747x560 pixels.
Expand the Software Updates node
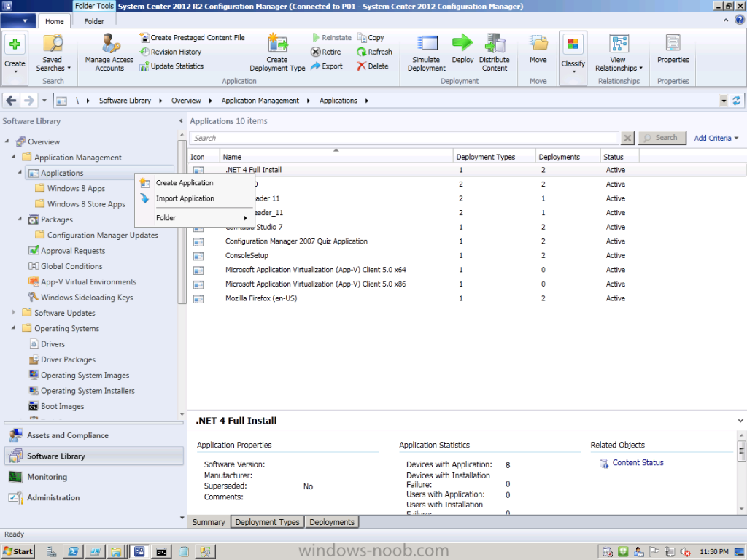pos(13,312)
